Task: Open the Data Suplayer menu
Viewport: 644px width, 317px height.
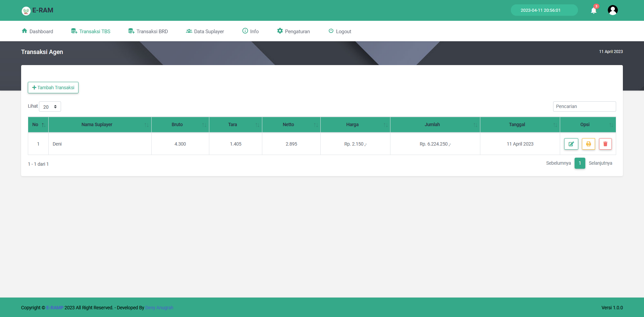Action: point(209,31)
